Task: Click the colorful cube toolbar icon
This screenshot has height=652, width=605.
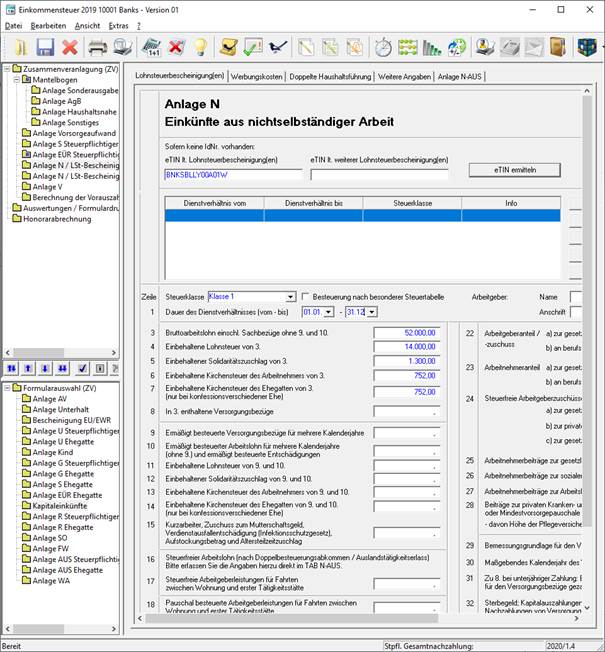Action: click(x=587, y=47)
